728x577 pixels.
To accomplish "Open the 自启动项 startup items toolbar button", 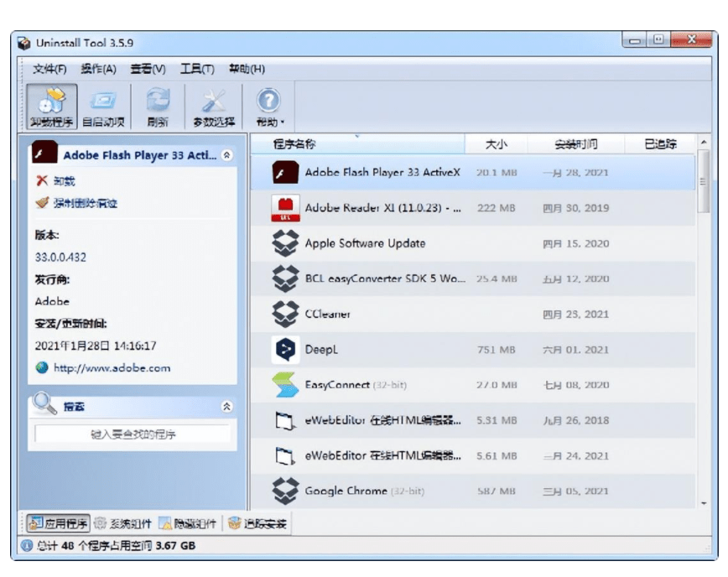I will [x=103, y=107].
